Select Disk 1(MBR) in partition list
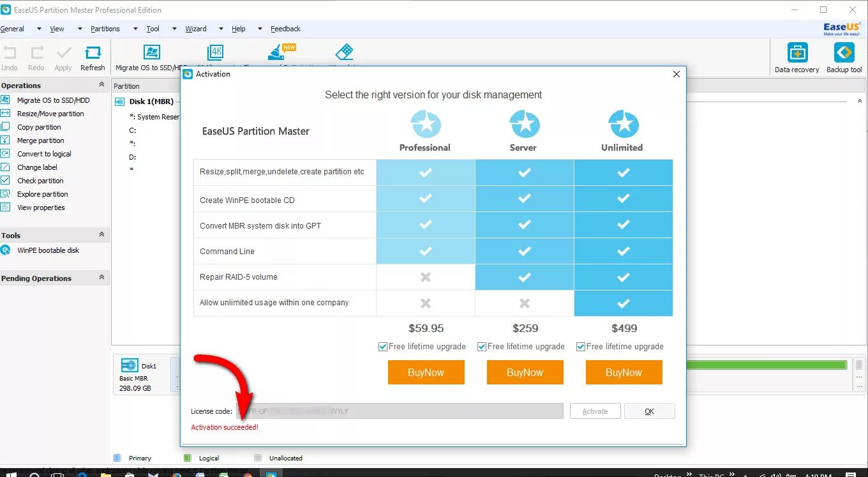The height and width of the screenshot is (477, 868). coord(151,102)
